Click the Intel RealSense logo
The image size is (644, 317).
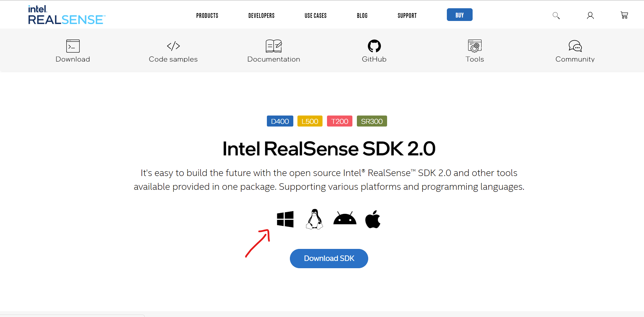click(x=67, y=15)
